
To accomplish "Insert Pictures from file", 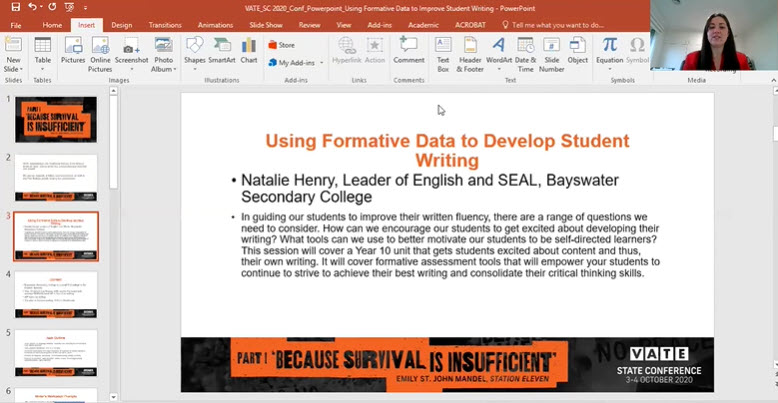I will click(73, 51).
